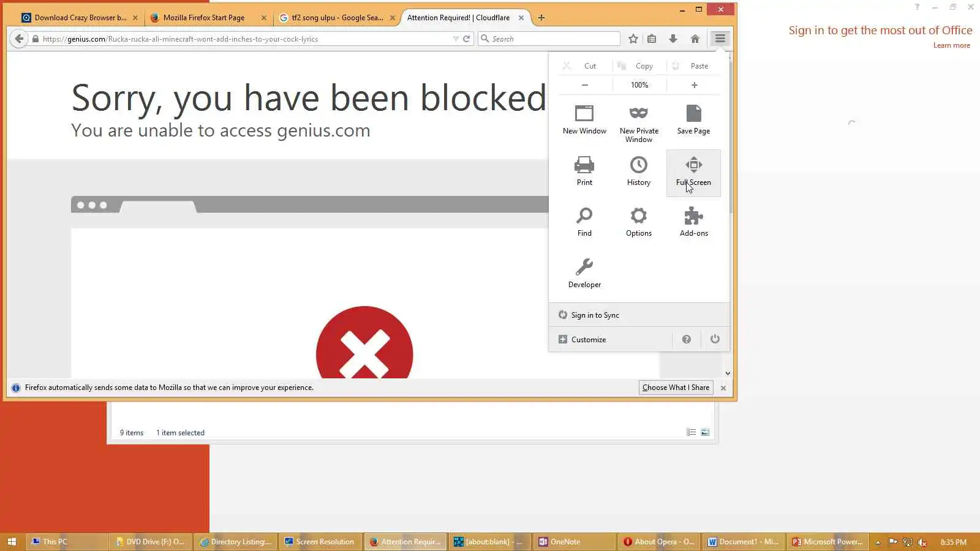Click the Search box
Viewport: 980px width, 551px height.
click(549, 39)
